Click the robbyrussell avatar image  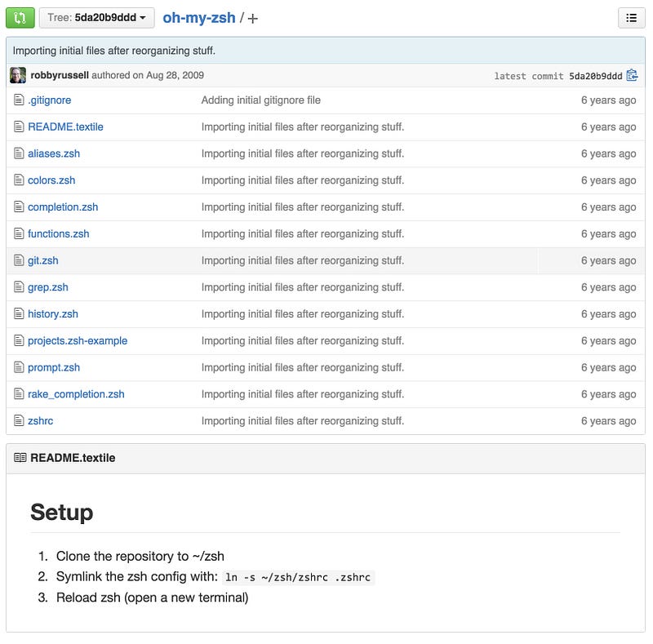pos(18,75)
